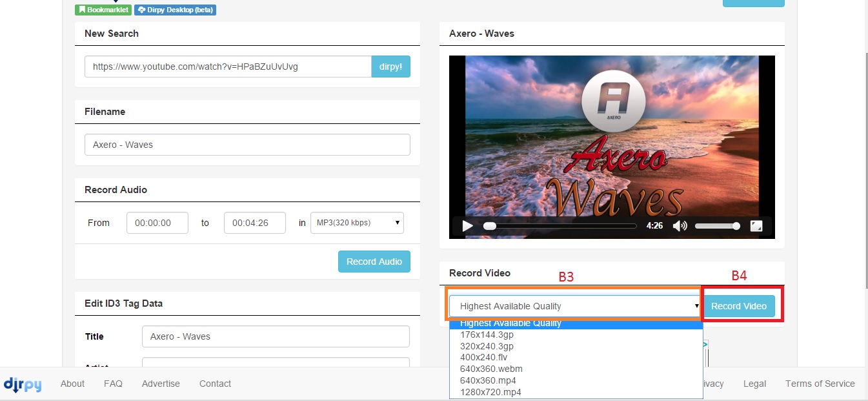Viewport: 868px width, 401px height.
Task: Open the Bookmarklet green badge
Action: (103, 10)
